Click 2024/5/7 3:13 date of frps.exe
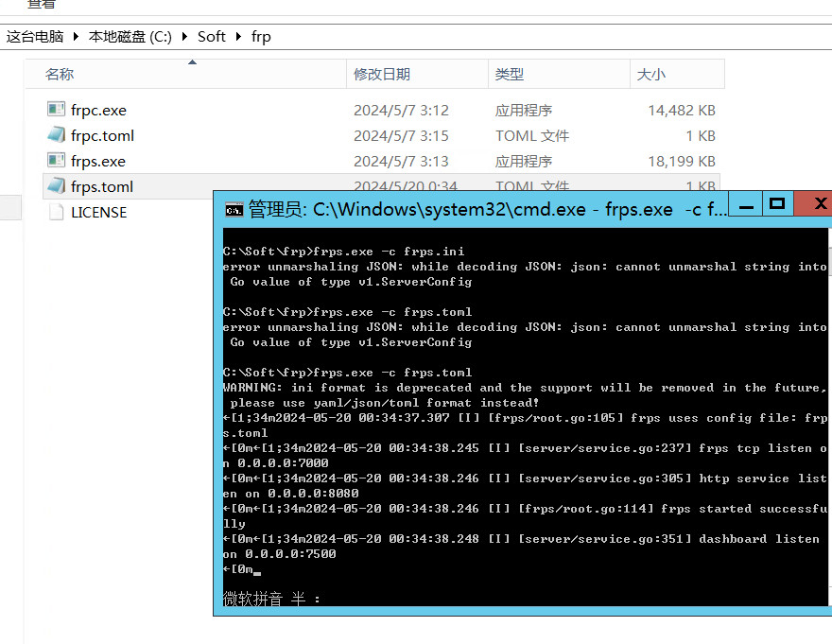This screenshot has width=832, height=644. coord(401,161)
